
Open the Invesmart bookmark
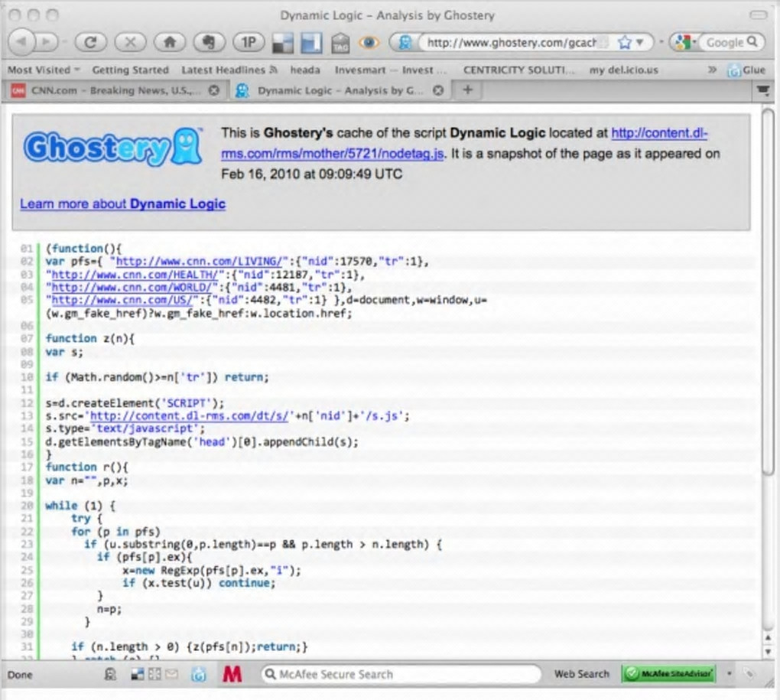pos(391,70)
